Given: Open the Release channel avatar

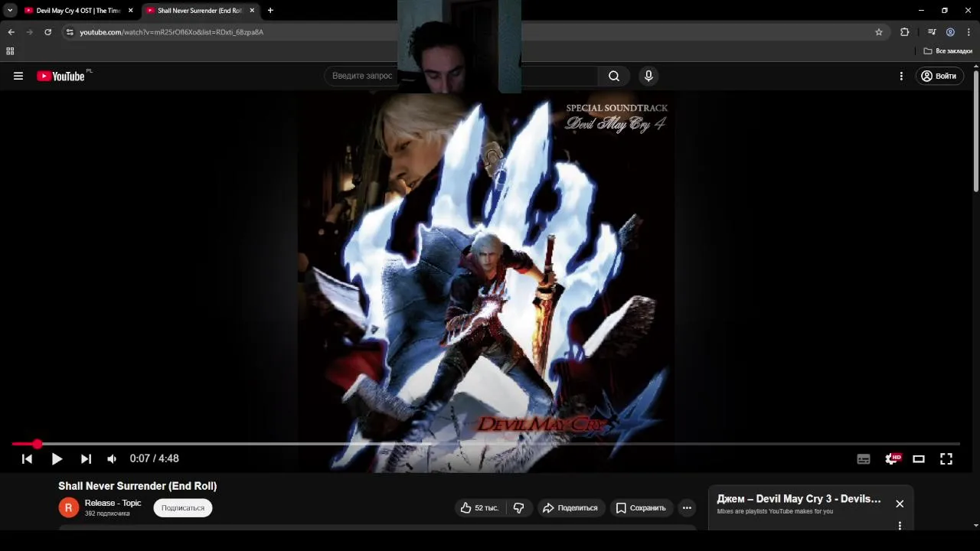Looking at the screenshot, I should click(68, 507).
